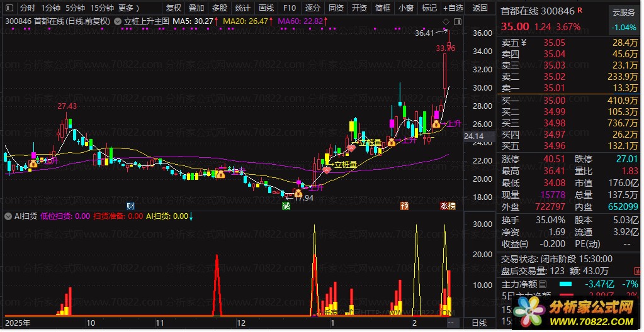Open F10 company info
Viewport: 644px width, 332px height.
pos(290,8)
